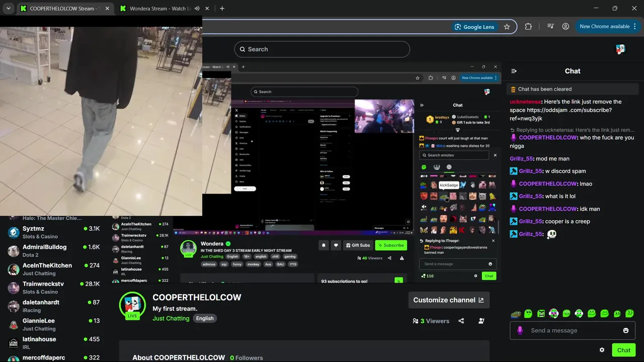Share the COOPERTHELOLCOW stream via share icon
Screen dimensions: 644x362
pyautogui.click(x=461, y=321)
